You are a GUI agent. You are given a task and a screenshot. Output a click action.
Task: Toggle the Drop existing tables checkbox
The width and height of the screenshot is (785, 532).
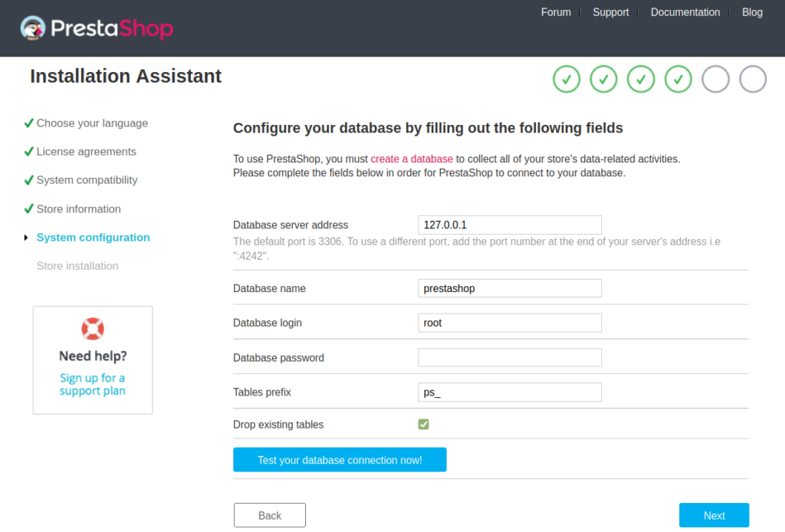[424, 424]
